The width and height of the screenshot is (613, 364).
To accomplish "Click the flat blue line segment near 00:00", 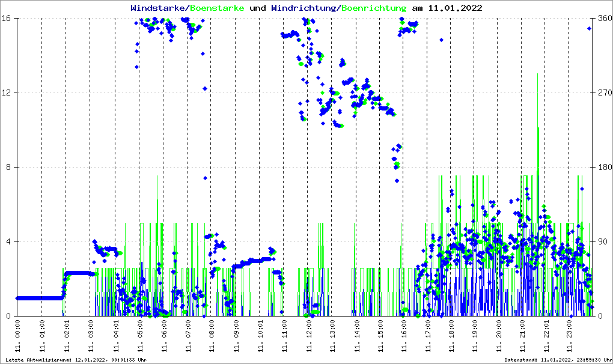I will click(x=39, y=298).
